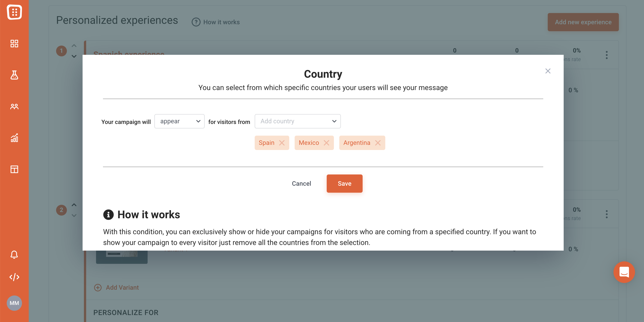Click the variant thumbnail preview behind dialog
The height and width of the screenshot is (322, 644).
122,257
